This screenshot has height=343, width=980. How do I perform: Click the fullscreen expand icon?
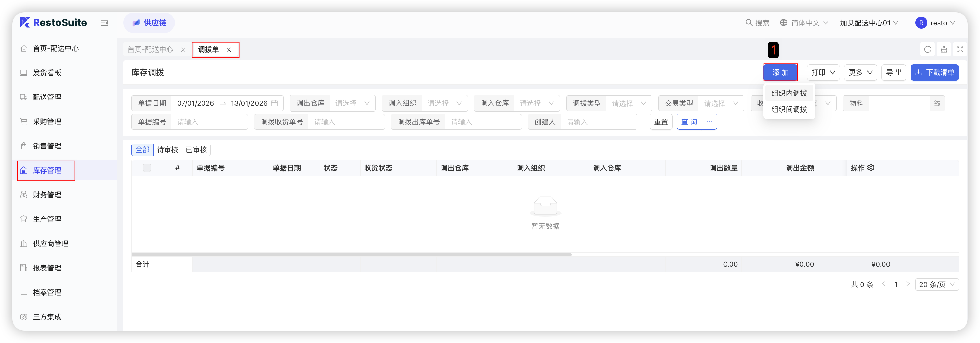click(960, 49)
